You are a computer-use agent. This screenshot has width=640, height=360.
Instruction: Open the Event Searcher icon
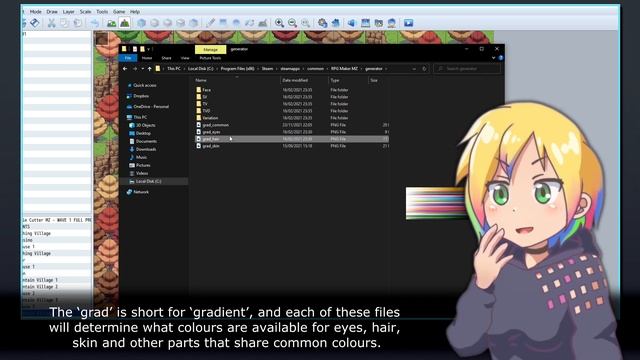click(365, 23)
